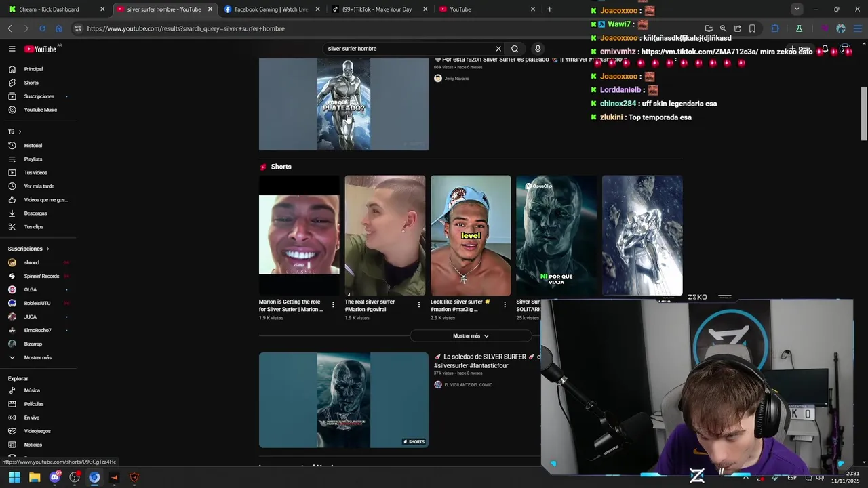Switch to the last YouTube tab
The width and height of the screenshot is (868, 488).
click(487, 9)
